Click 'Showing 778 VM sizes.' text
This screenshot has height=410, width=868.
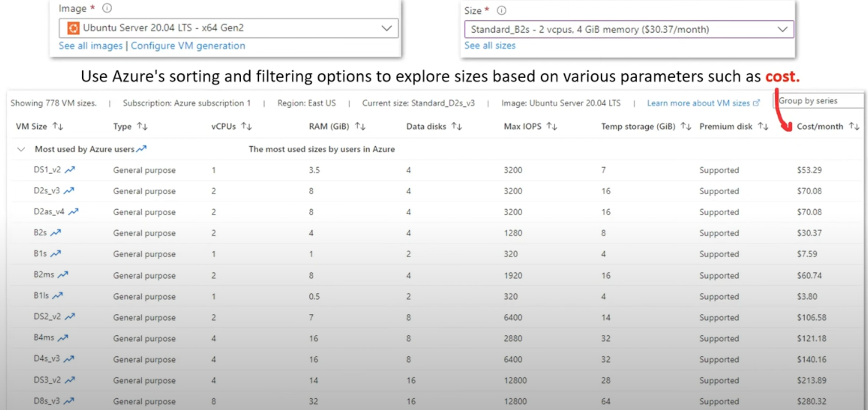tap(54, 103)
